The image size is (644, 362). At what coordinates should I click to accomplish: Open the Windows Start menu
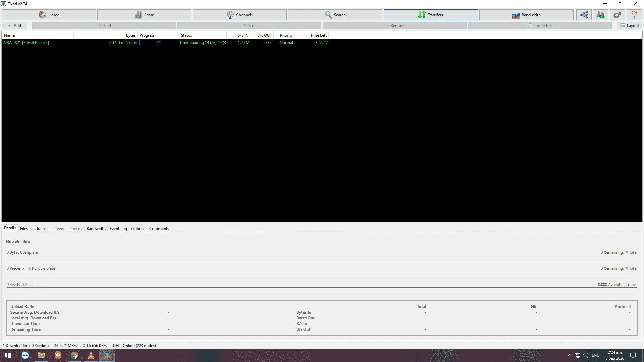8,355
